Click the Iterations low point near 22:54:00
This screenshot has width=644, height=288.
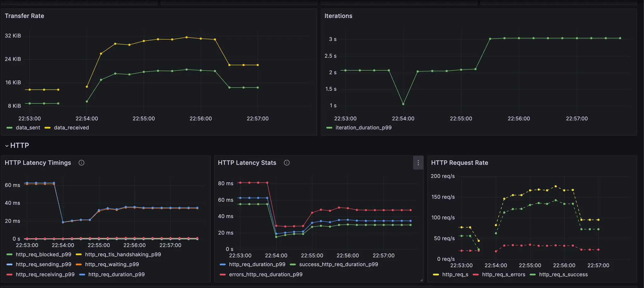click(x=403, y=104)
